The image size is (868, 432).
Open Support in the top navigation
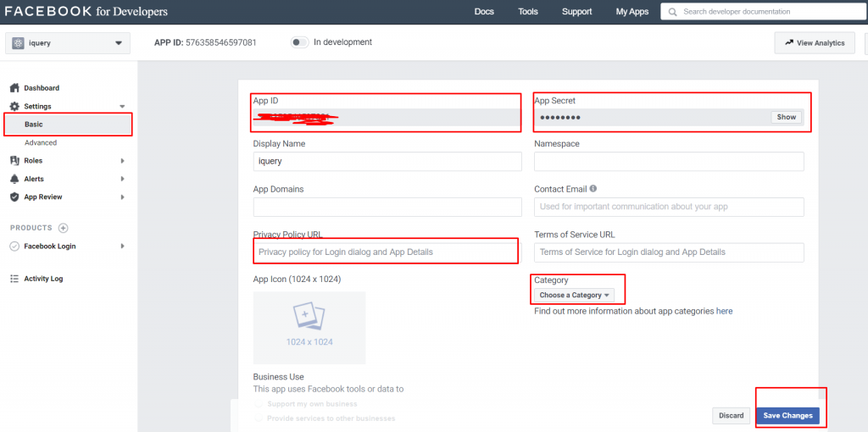click(x=576, y=12)
